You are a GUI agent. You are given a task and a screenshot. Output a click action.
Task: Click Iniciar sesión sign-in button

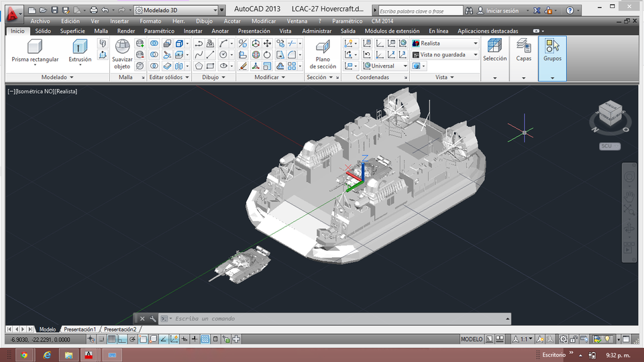[x=497, y=11]
